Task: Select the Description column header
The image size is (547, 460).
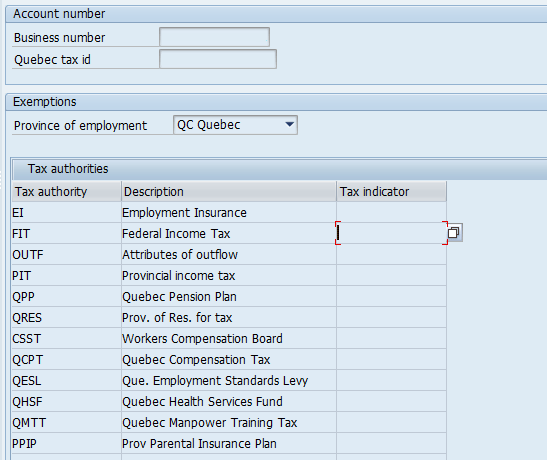Action: pos(229,191)
